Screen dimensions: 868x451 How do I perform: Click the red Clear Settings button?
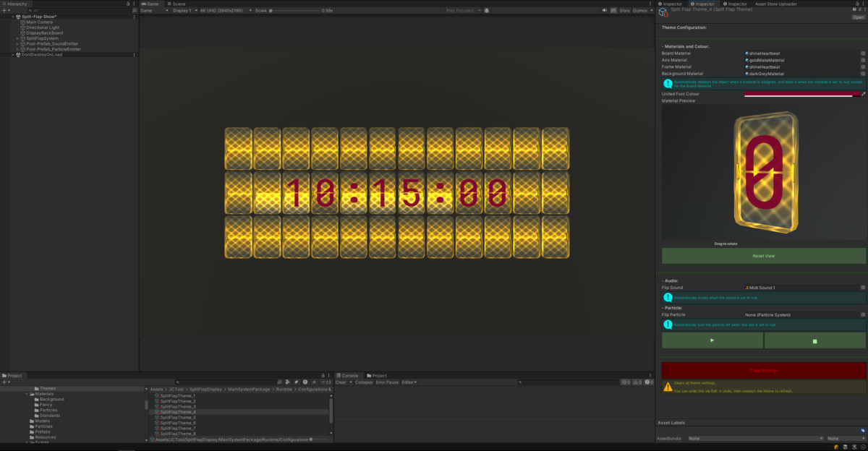click(764, 370)
